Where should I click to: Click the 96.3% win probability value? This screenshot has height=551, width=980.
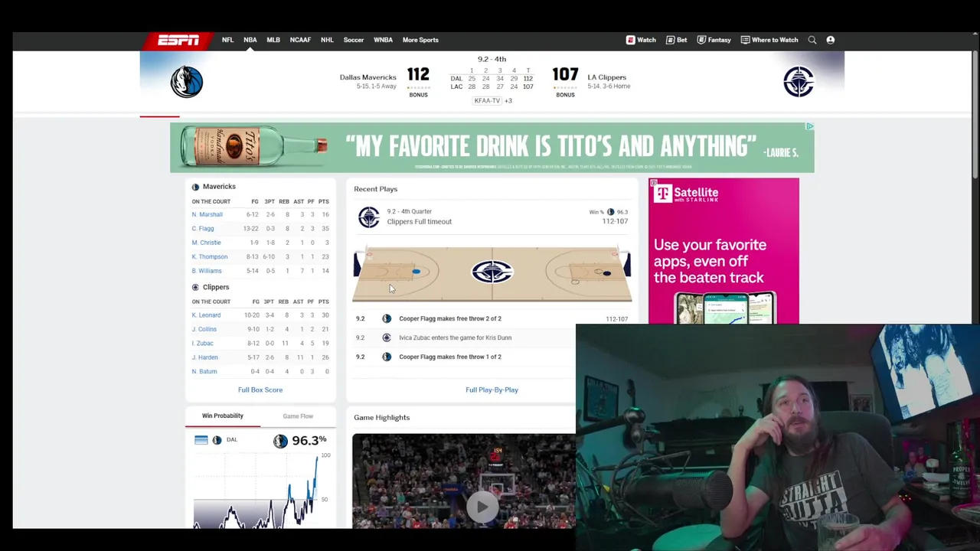(309, 440)
